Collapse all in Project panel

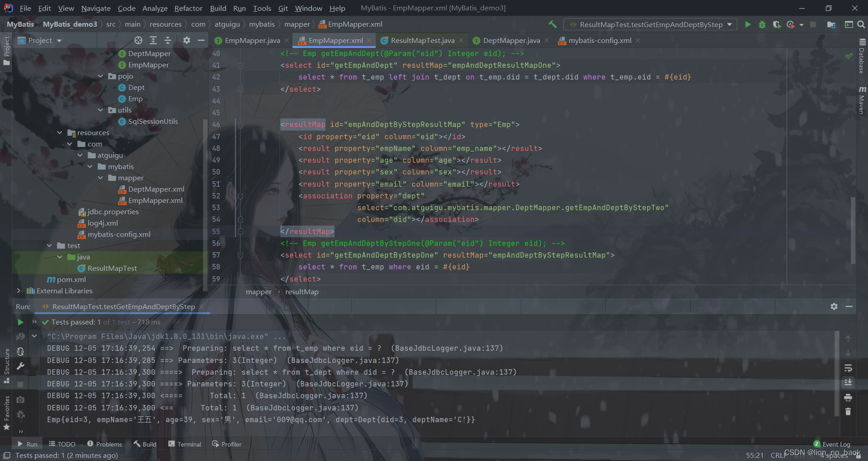click(x=168, y=40)
